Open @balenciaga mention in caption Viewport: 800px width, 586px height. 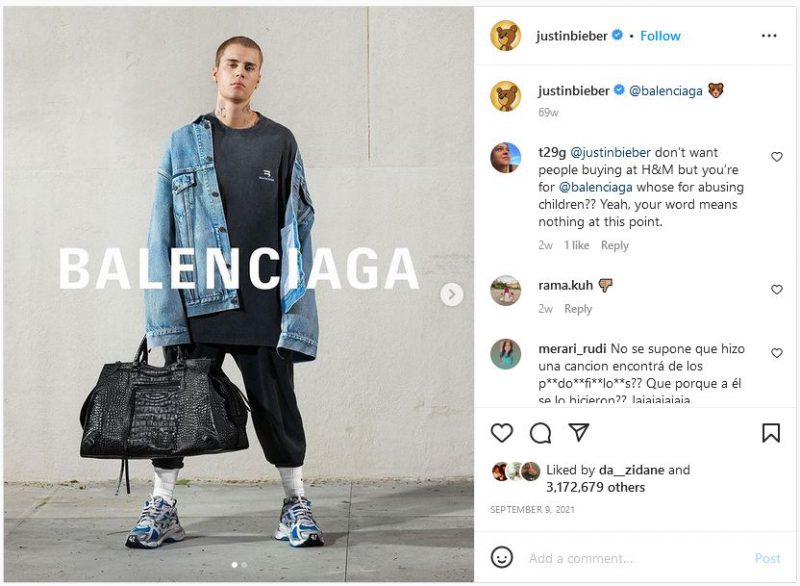pos(665,91)
